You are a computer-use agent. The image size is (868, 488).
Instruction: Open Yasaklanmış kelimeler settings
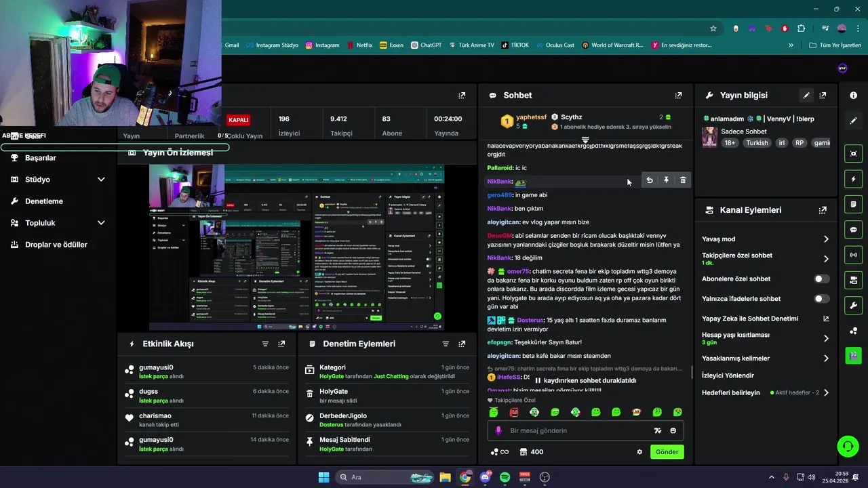point(765,359)
